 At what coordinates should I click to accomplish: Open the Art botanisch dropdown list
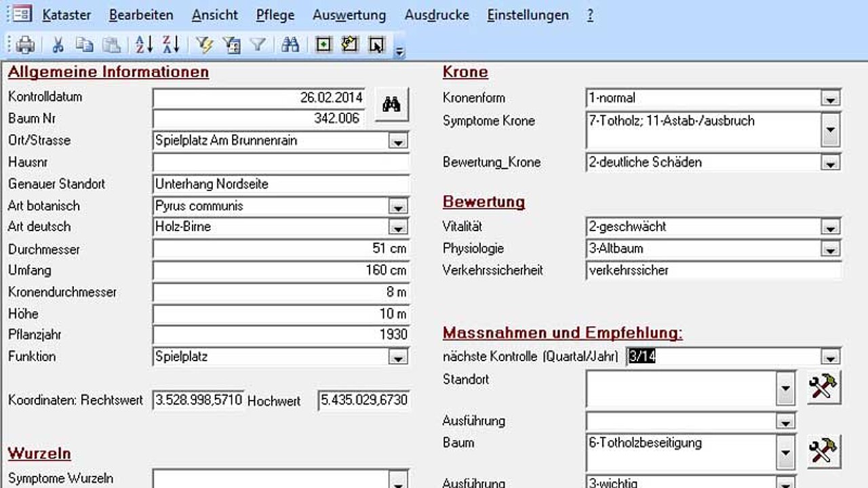(397, 206)
